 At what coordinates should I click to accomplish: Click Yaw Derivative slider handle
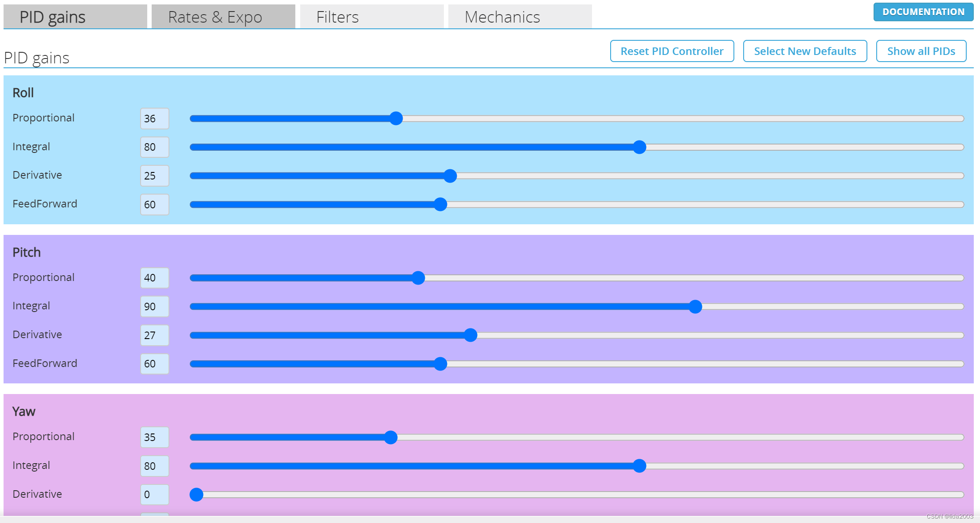click(196, 494)
